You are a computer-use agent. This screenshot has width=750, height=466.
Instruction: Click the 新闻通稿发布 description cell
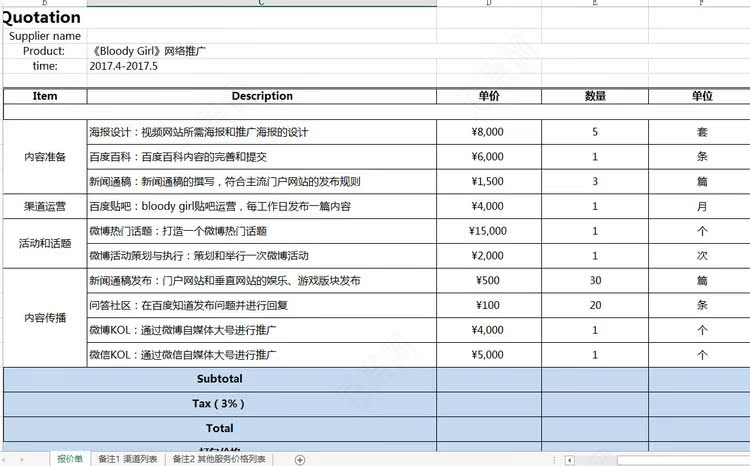pos(262,281)
